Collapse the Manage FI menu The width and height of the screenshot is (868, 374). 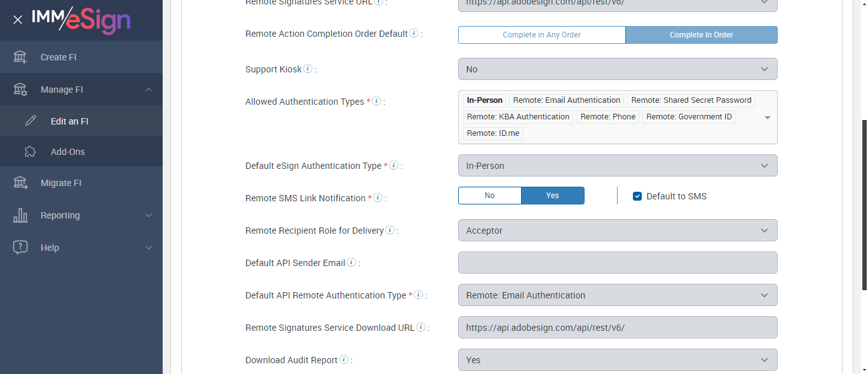[148, 90]
